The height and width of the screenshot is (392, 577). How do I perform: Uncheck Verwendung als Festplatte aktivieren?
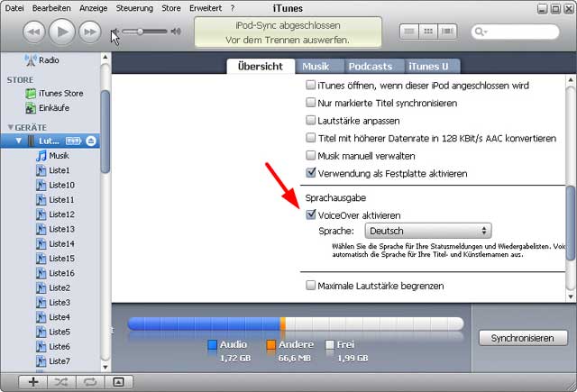pyautogui.click(x=310, y=172)
